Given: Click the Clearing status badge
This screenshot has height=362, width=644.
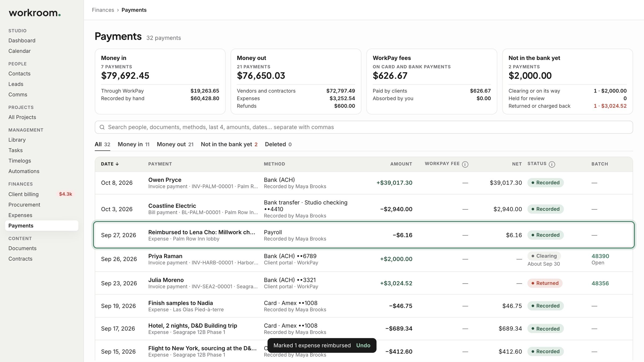Looking at the screenshot, I should coord(544,256).
